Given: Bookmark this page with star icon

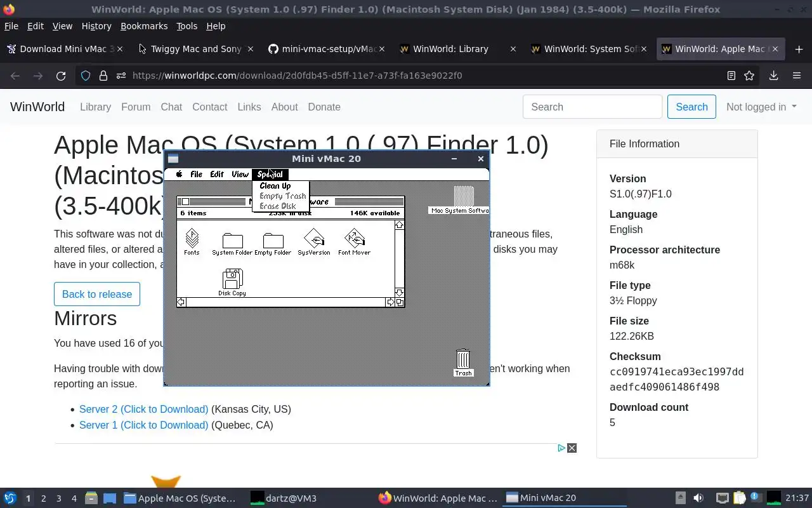Looking at the screenshot, I should coord(749,76).
